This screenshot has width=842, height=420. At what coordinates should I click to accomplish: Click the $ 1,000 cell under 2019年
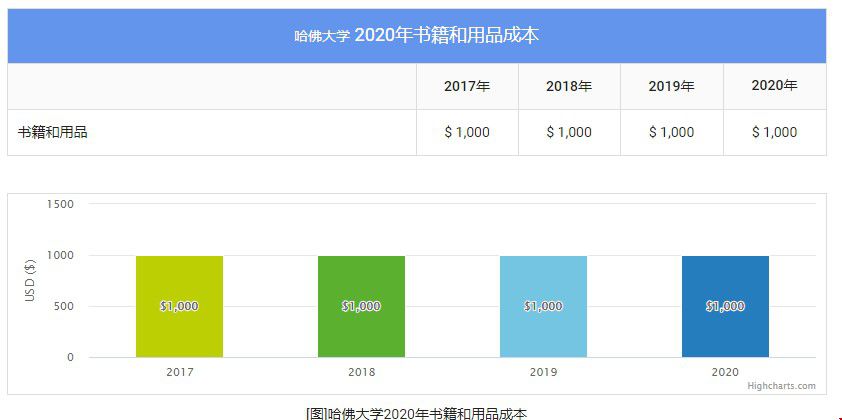tap(671, 132)
